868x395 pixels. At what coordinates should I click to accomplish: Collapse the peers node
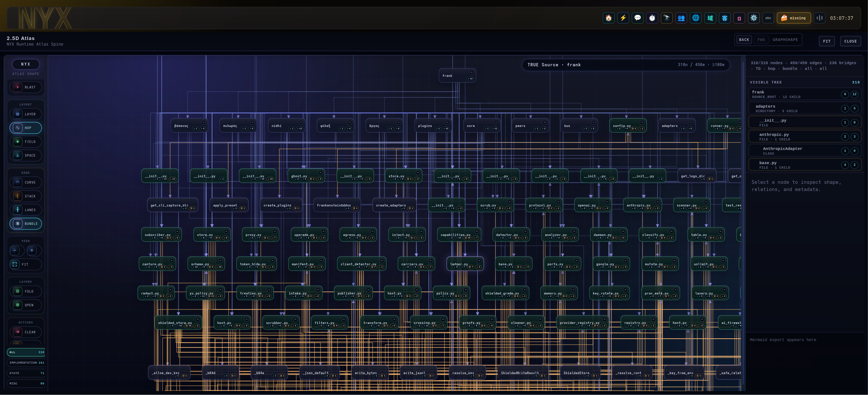pyautogui.click(x=545, y=122)
